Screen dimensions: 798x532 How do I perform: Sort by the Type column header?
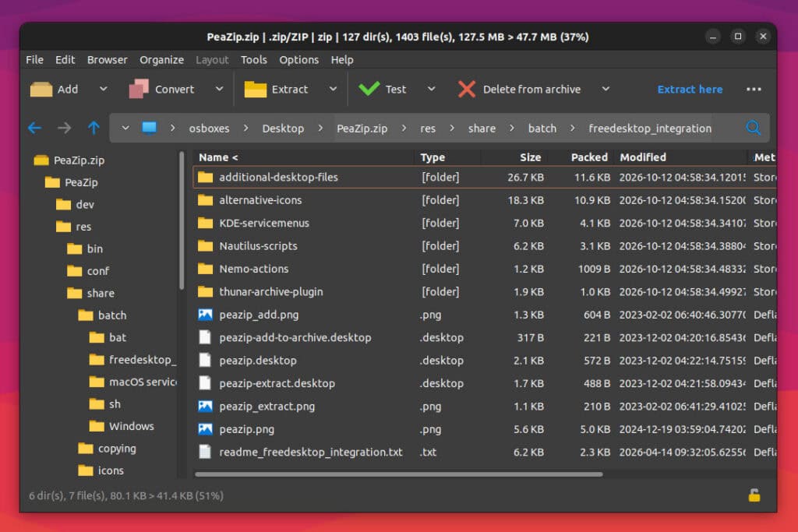point(433,157)
